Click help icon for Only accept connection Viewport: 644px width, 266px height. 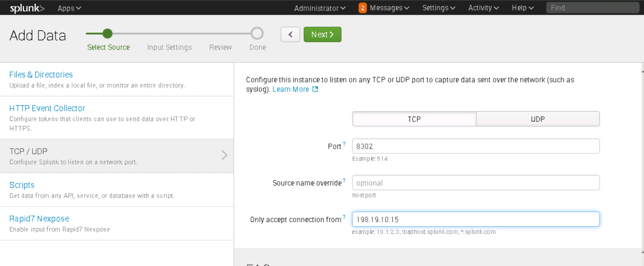point(344,217)
